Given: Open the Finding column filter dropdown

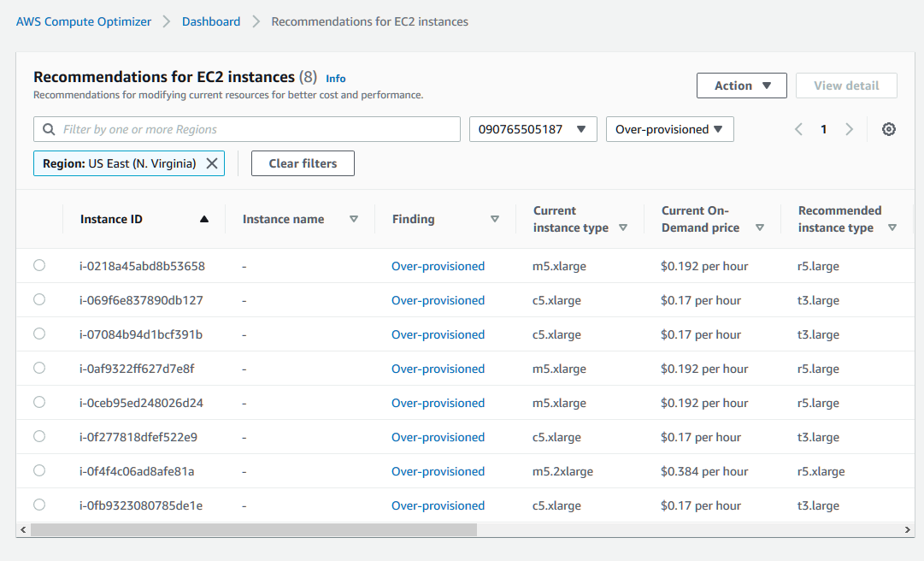Looking at the screenshot, I should tap(495, 219).
